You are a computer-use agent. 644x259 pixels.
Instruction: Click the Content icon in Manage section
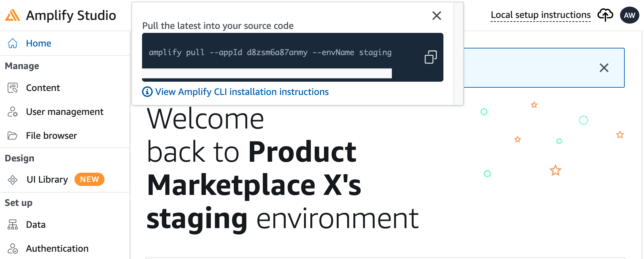pos(13,88)
